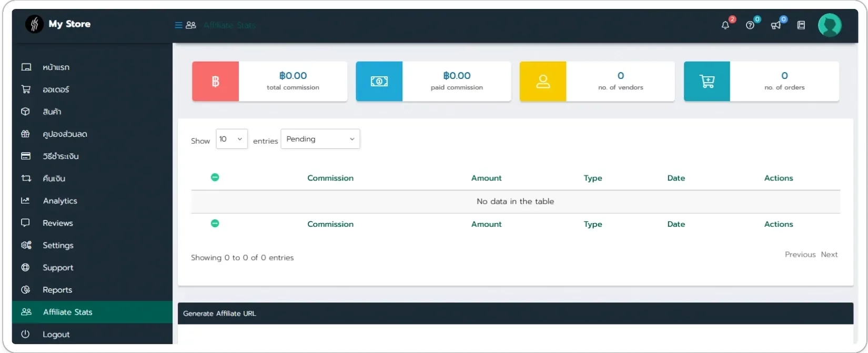Click the red Baht total commission icon
This screenshot has width=868, height=353.
pyautogui.click(x=215, y=82)
